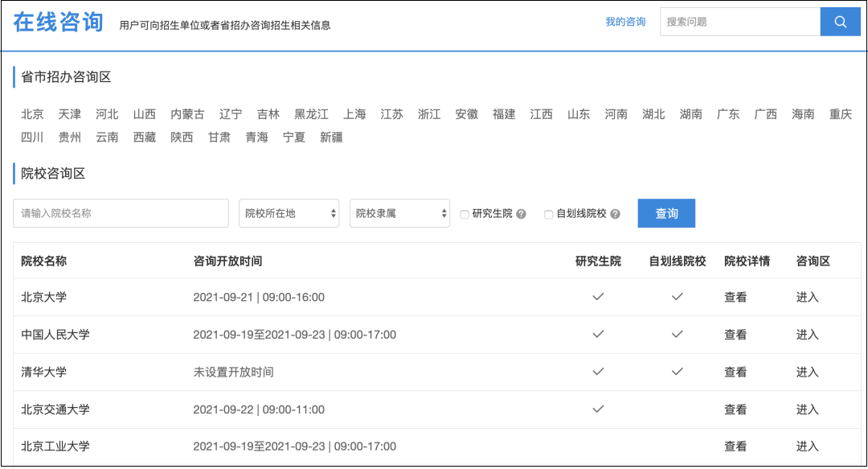Focus the 搜索问题 search field
868x469 pixels.
click(x=740, y=22)
